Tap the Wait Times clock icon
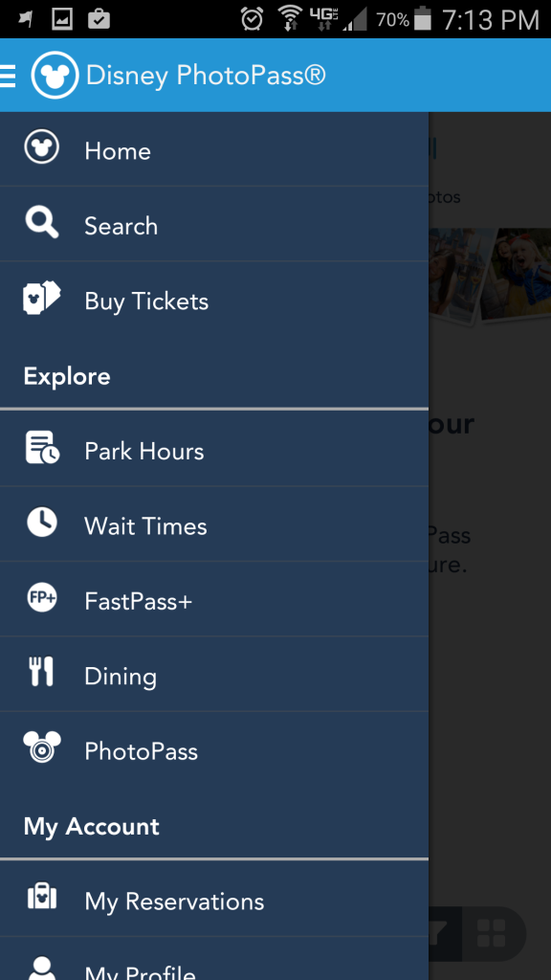Viewport: 551px width, 980px height. coord(42,522)
